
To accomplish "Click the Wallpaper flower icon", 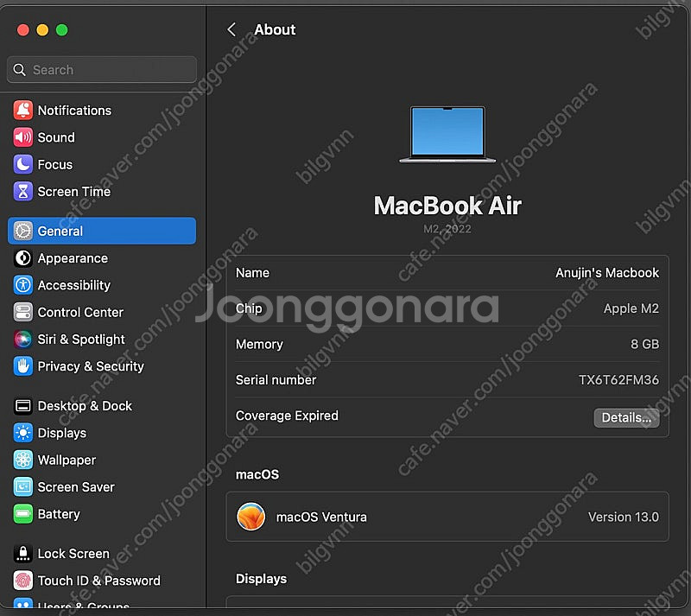I will [23, 460].
